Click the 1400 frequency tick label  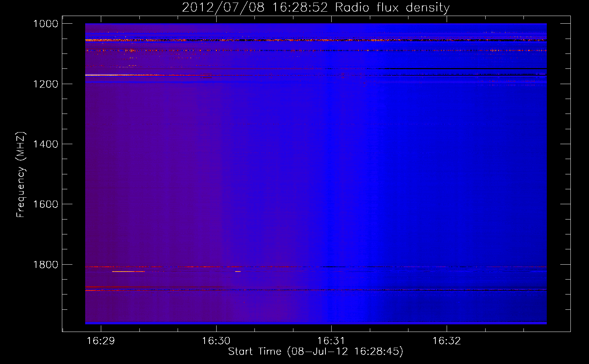click(46, 144)
